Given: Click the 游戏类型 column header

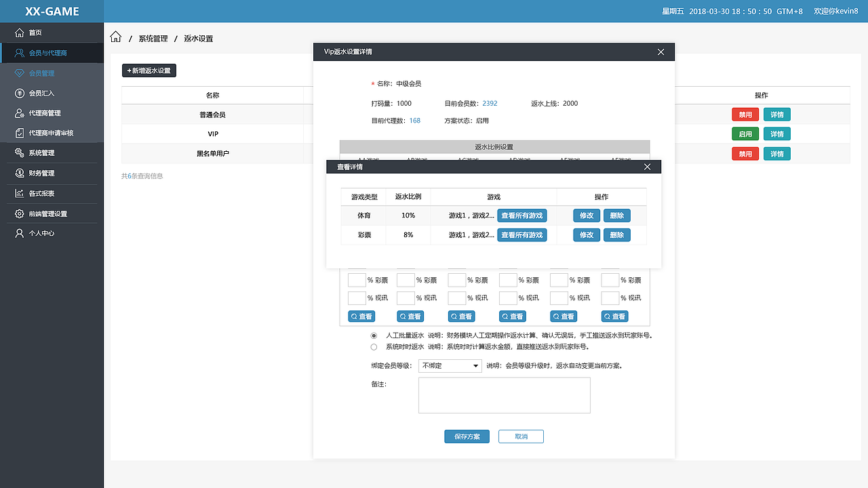Looking at the screenshot, I should tap(364, 197).
